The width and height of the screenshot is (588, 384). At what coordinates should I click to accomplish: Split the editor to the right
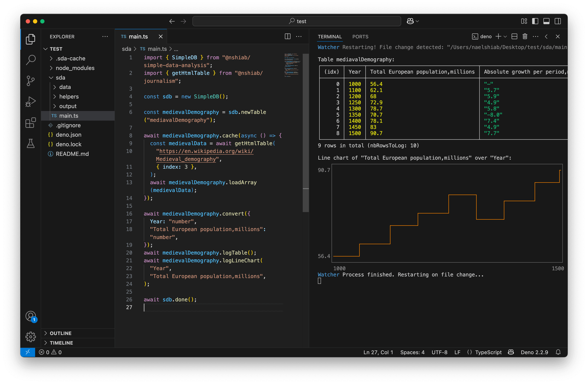(288, 37)
